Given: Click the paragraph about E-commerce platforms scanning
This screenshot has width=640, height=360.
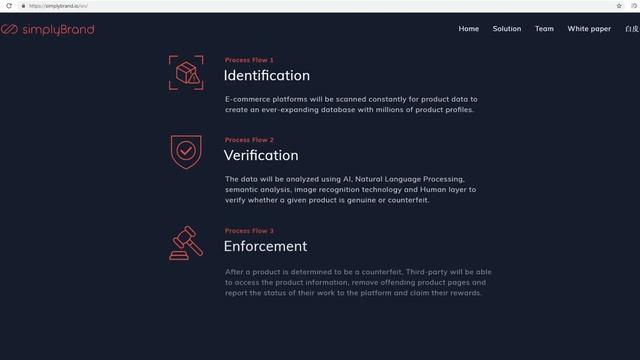Looking at the screenshot, I should point(351,104).
